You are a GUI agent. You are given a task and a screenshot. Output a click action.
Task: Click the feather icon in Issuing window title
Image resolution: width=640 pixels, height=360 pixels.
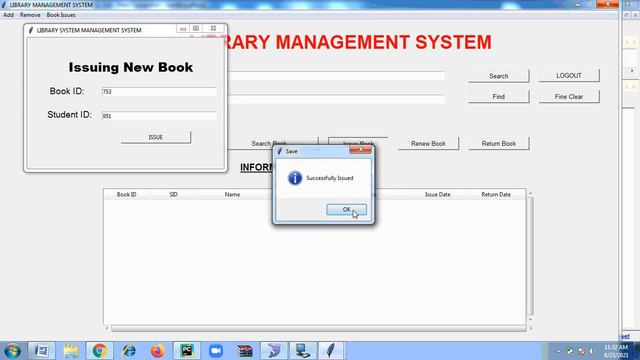pyautogui.click(x=31, y=30)
